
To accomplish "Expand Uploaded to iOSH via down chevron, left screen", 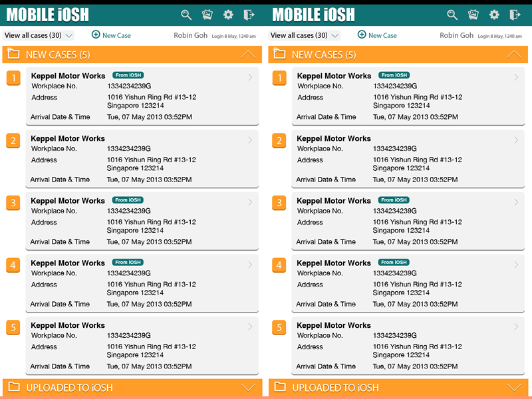I will (x=248, y=388).
